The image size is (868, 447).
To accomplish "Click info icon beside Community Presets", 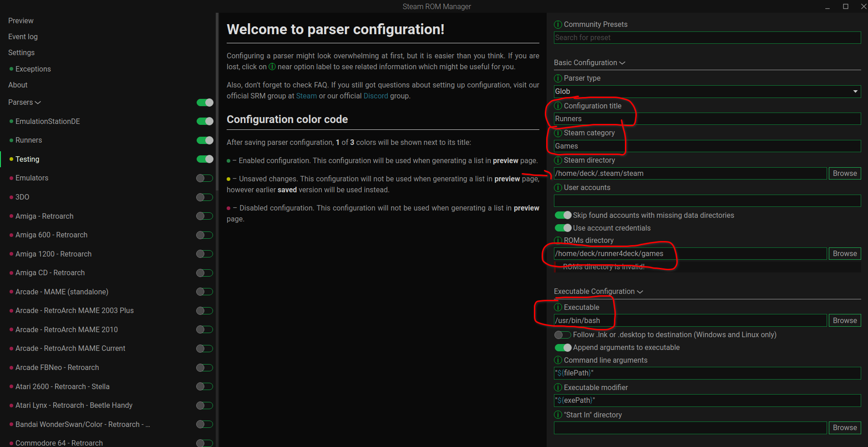I will (558, 25).
